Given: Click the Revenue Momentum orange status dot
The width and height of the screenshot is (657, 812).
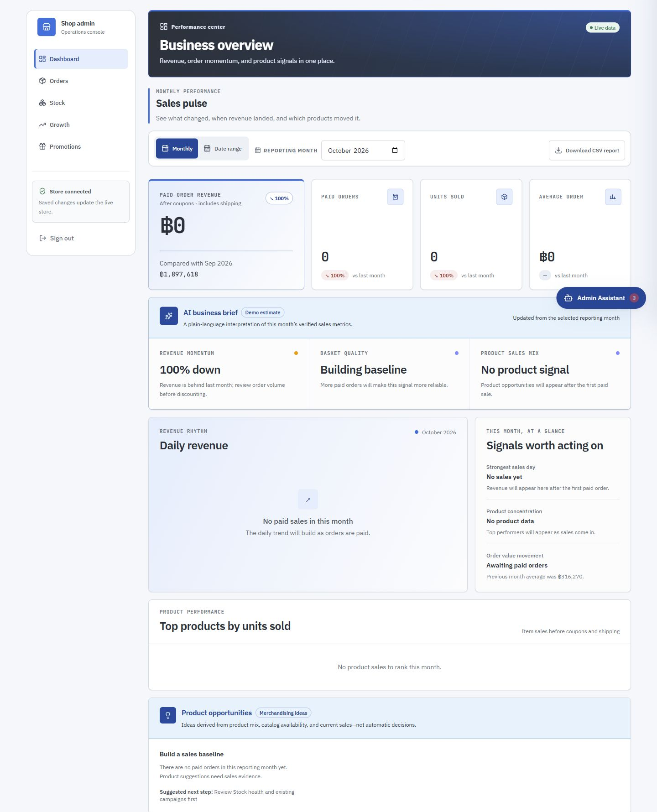Looking at the screenshot, I should [296, 353].
